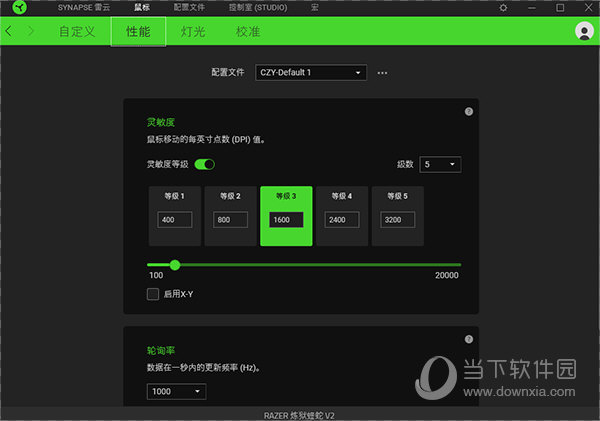Enable the 启用X-Y checkbox

coord(153,294)
